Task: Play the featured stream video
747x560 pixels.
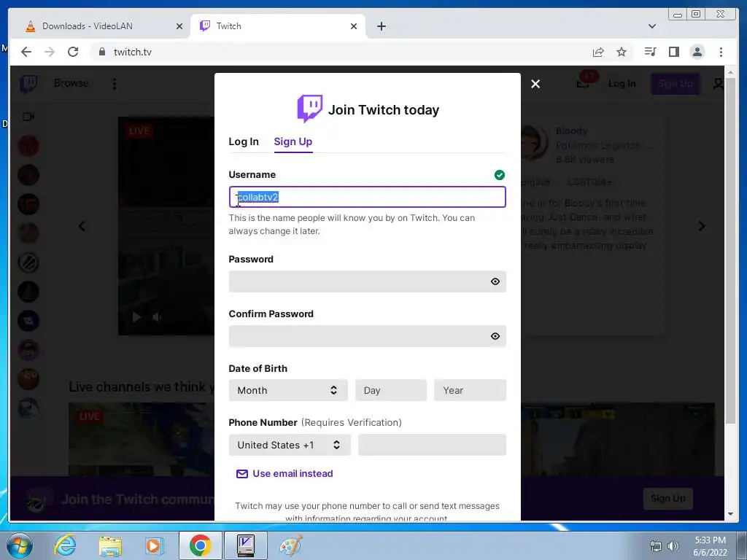Action: click(x=136, y=317)
